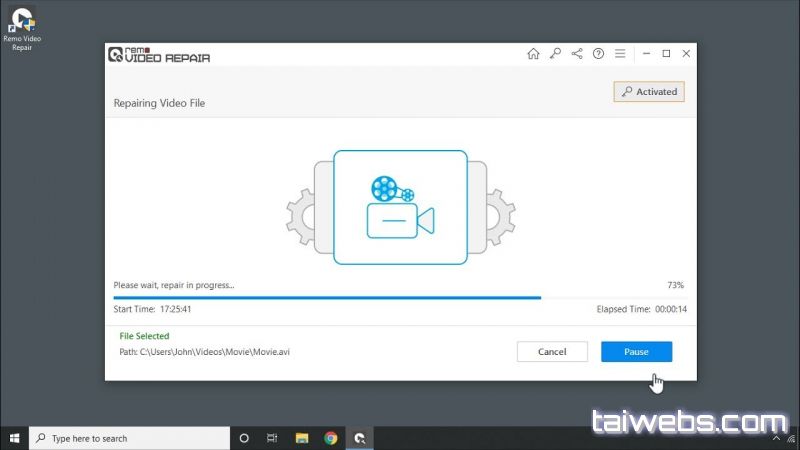Click the Activated button
The width and height of the screenshot is (800, 450).
click(649, 92)
